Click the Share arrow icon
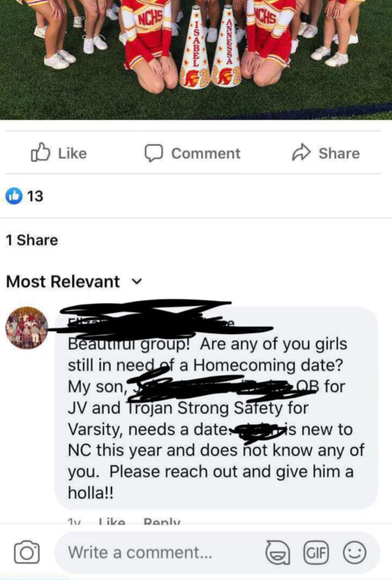The image size is (392, 580). [301, 152]
